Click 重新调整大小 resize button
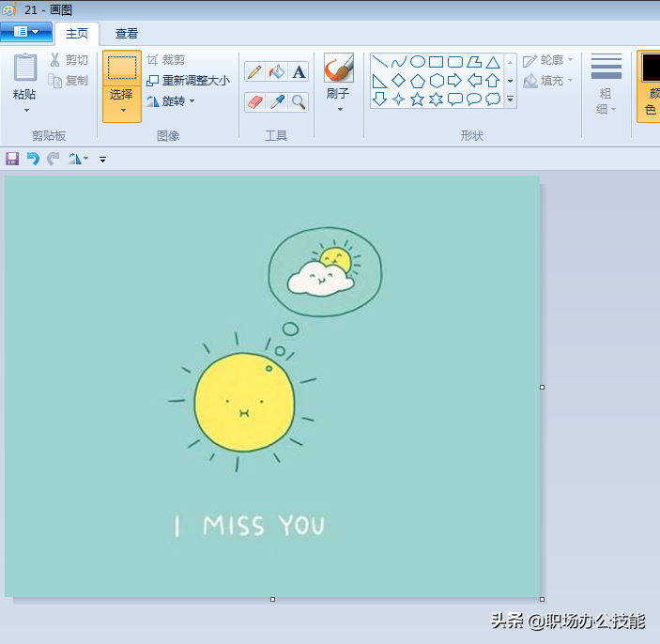The height and width of the screenshot is (644, 660). [x=188, y=81]
